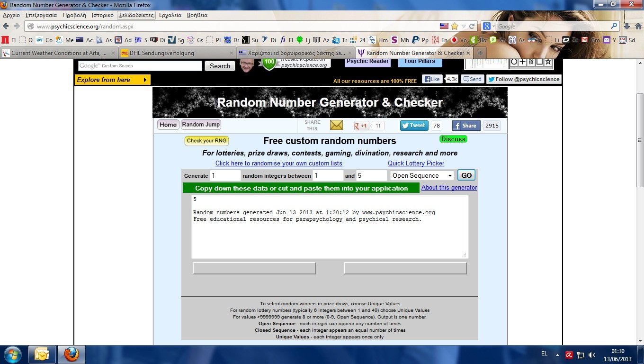Click the Facebook Like button
Viewport: 644px width, 364px height.
[432, 79]
